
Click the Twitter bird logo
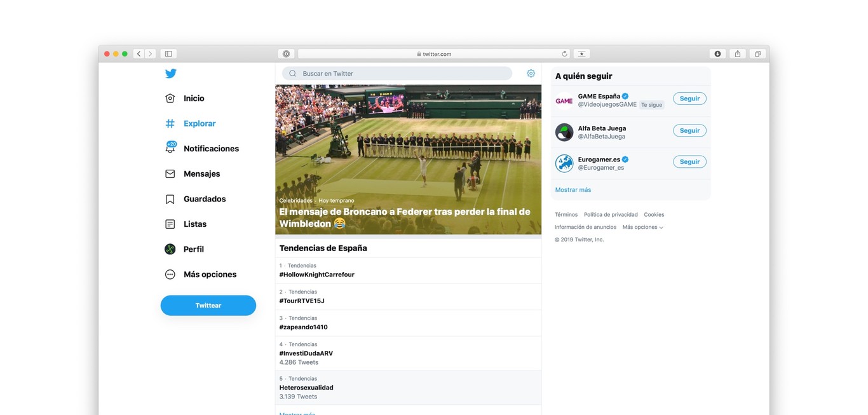(x=170, y=73)
